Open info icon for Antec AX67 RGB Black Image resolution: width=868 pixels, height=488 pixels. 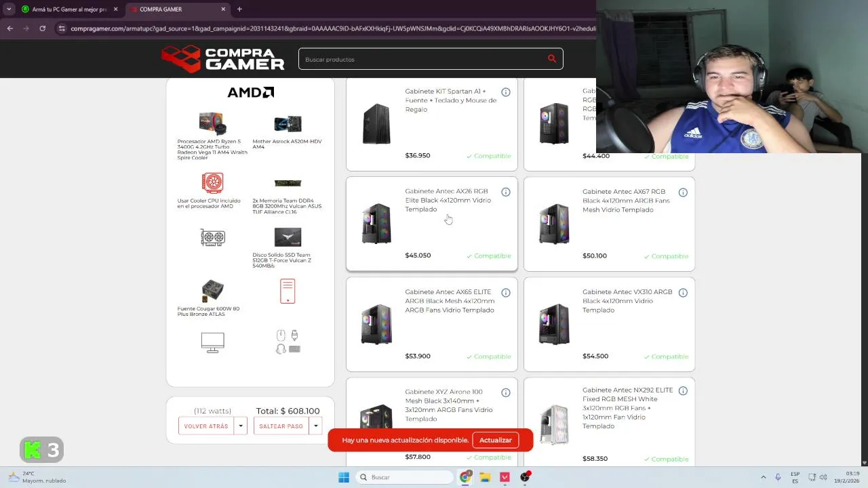pyautogui.click(x=683, y=192)
